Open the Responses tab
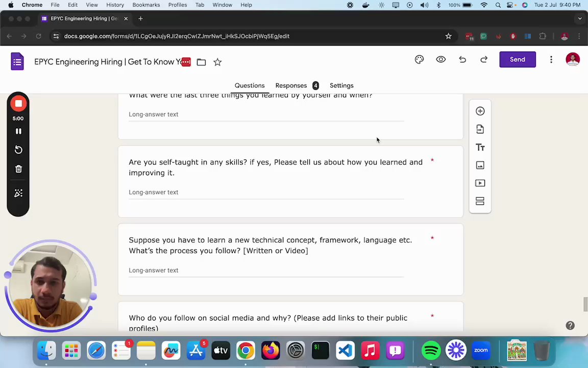This screenshot has height=368, width=588. (291, 86)
